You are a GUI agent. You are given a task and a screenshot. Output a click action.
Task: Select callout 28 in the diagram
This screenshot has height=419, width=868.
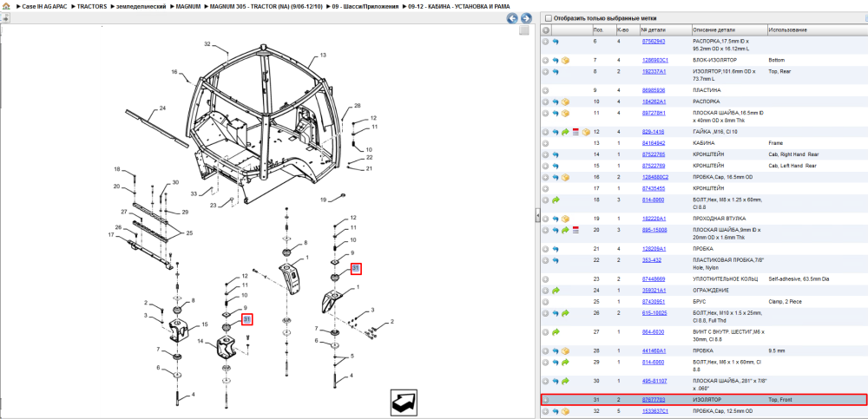357,106
